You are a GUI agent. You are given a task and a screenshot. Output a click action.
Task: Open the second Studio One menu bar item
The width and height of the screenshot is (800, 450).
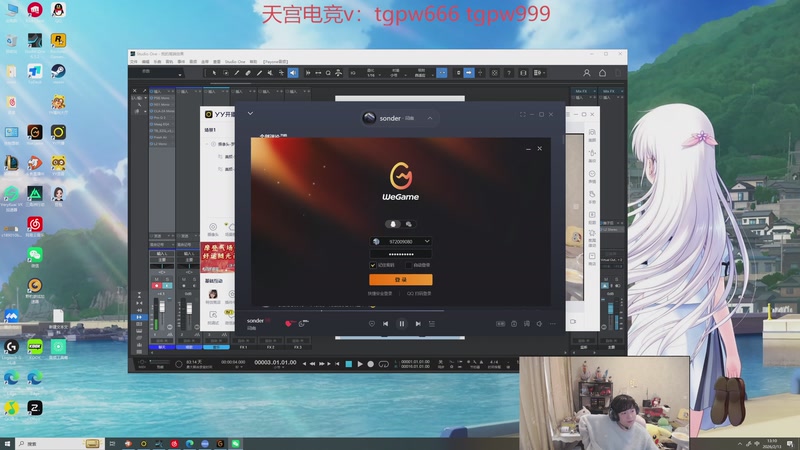coord(145,62)
